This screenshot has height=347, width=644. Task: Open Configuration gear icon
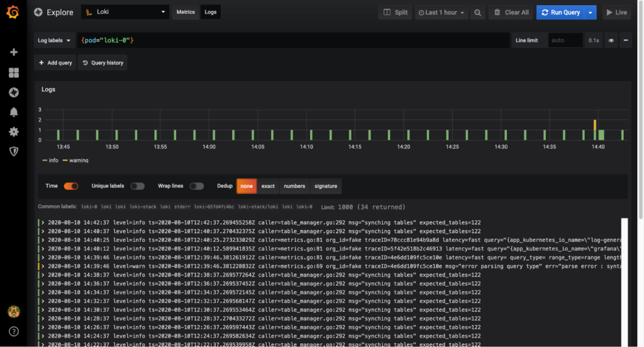pyautogui.click(x=13, y=132)
